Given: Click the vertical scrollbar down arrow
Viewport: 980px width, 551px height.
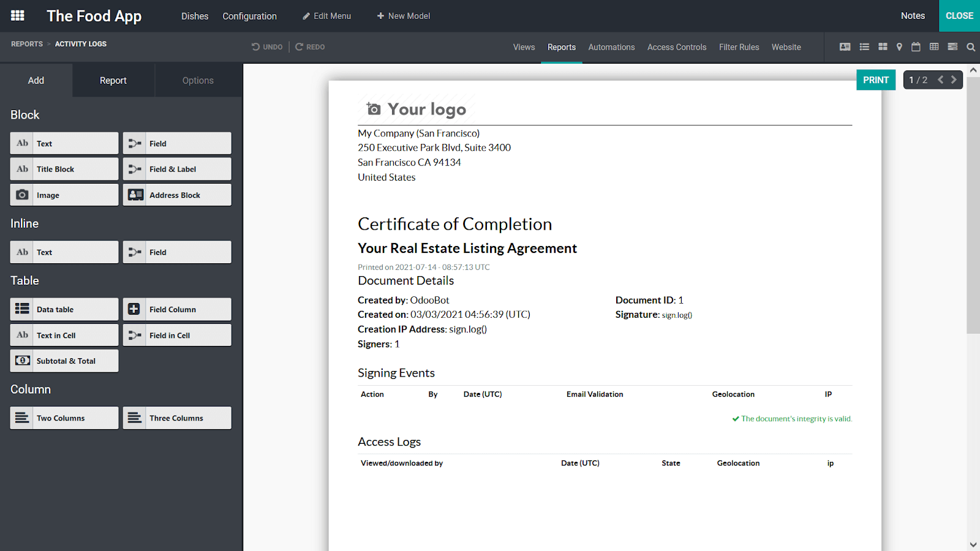Looking at the screenshot, I should (973, 544).
